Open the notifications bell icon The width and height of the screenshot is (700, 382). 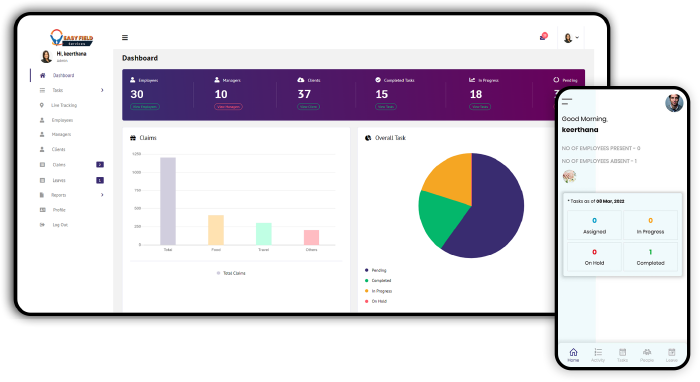(x=543, y=37)
